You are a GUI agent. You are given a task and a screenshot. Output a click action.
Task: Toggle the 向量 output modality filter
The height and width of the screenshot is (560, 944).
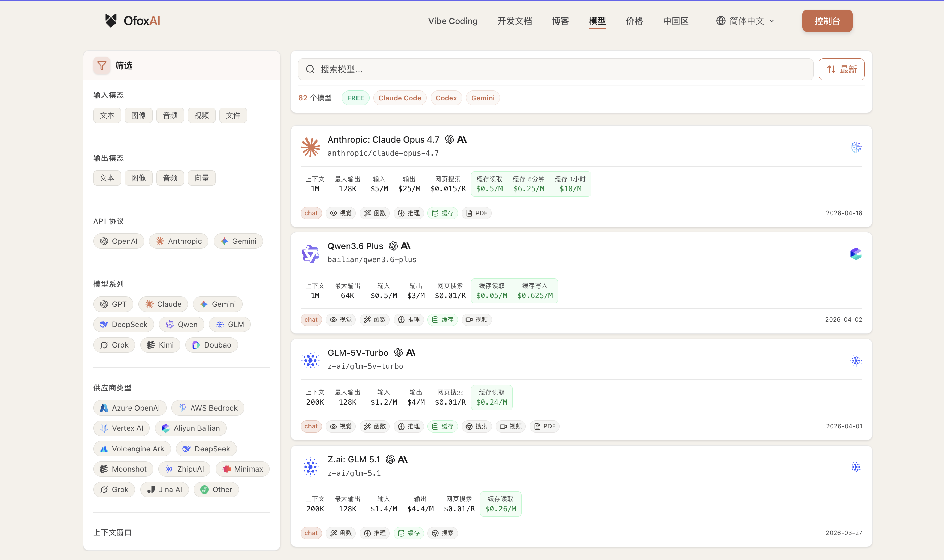point(202,178)
